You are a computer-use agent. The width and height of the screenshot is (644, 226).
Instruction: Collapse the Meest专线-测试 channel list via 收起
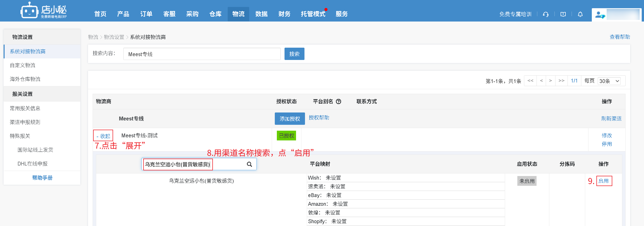(103, 136)
